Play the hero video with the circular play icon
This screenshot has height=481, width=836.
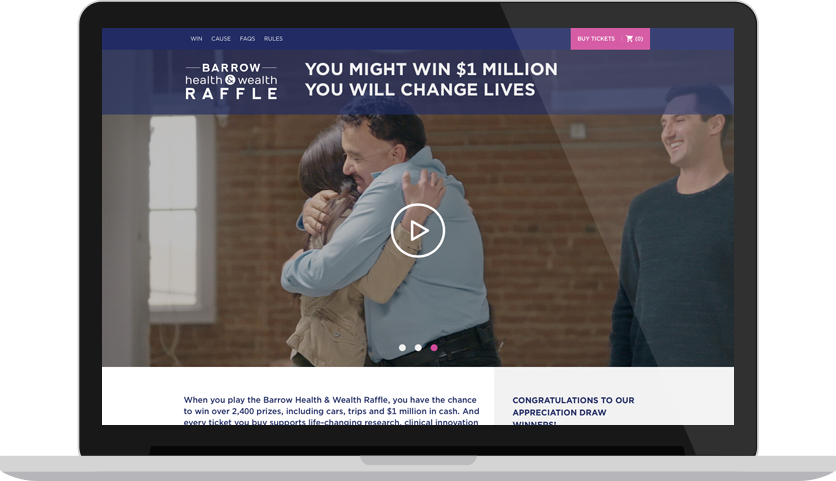pos(417,230)
